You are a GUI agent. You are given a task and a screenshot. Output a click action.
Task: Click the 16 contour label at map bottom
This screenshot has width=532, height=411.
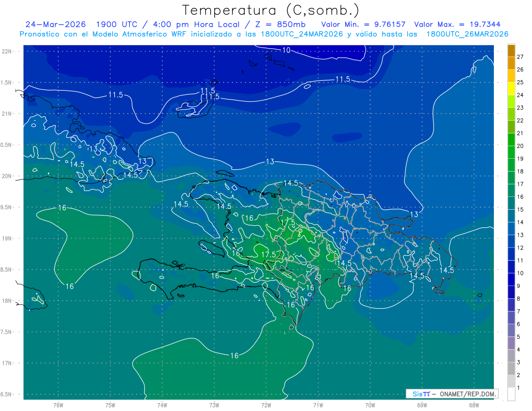coord(235,356)
